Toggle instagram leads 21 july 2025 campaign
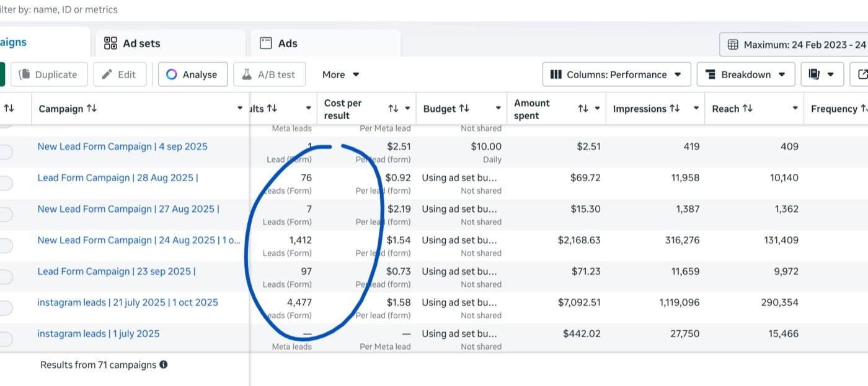 coord(5,308)
